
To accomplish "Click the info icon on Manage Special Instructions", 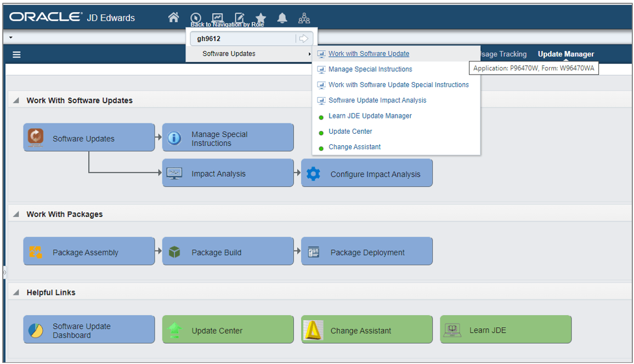I will coord(174,138).
